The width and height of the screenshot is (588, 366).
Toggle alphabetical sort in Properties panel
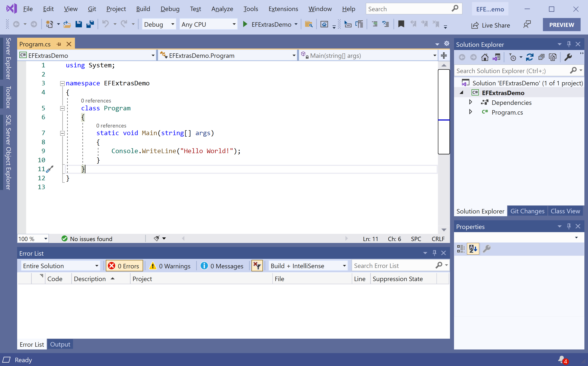473,249
